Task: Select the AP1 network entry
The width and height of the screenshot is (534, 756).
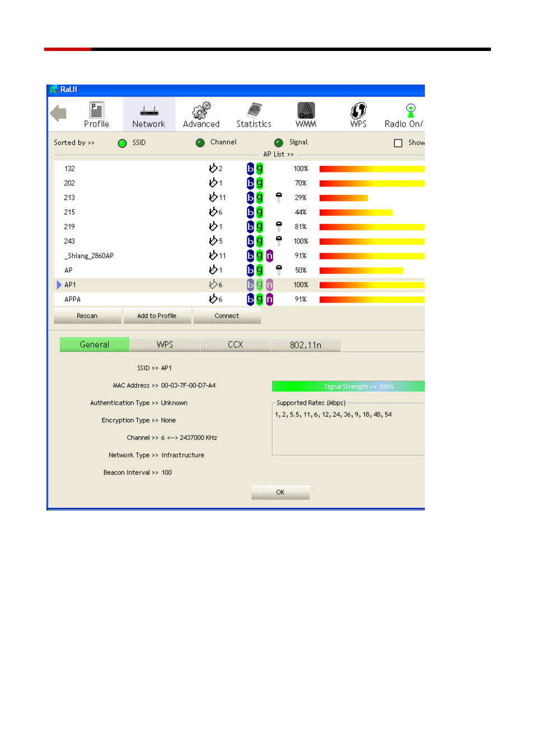Action: coord(70,284)
